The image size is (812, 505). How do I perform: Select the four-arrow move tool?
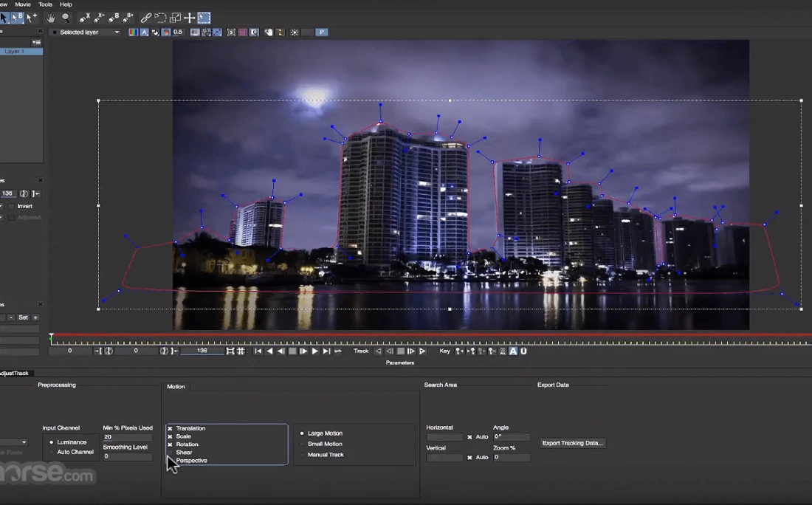pyautogui.click(x=189, y=18)
